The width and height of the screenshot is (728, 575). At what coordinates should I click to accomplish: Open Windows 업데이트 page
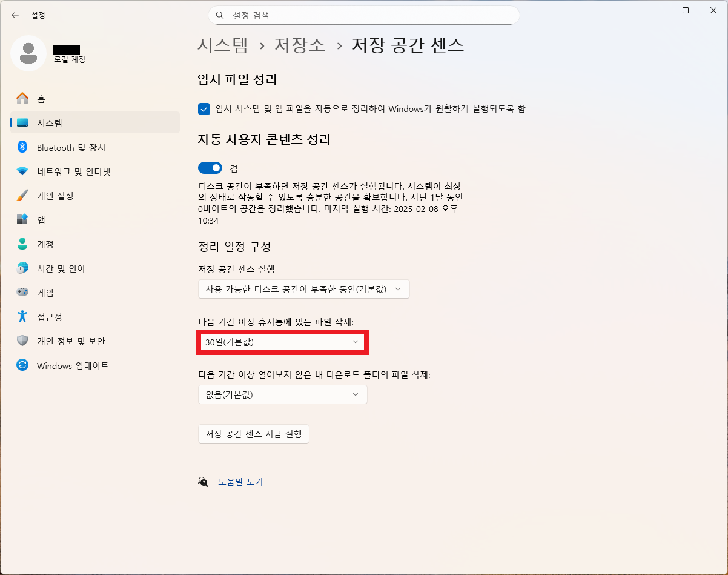coord(95,365)
